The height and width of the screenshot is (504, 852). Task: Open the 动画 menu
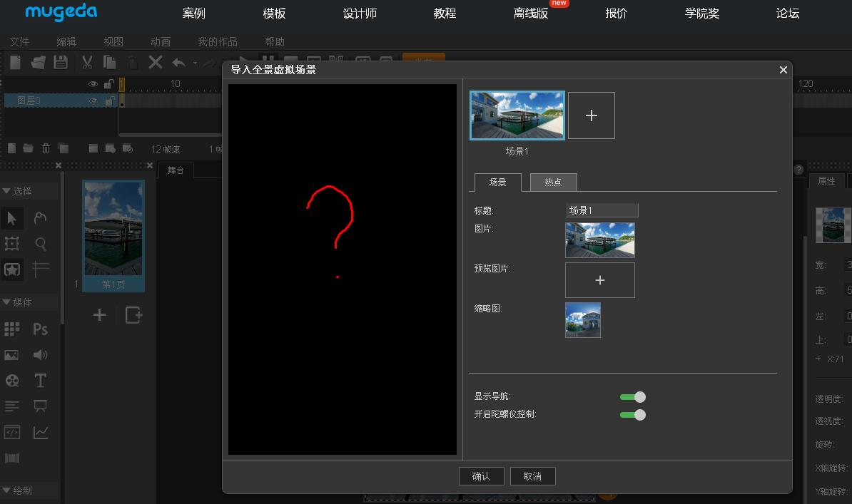[161, 42]
